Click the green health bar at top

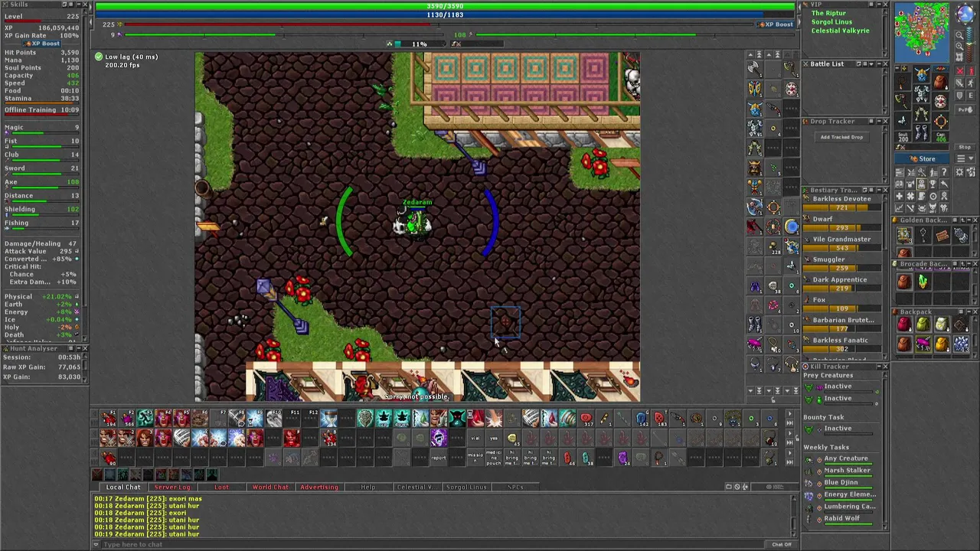click(445, 6)
